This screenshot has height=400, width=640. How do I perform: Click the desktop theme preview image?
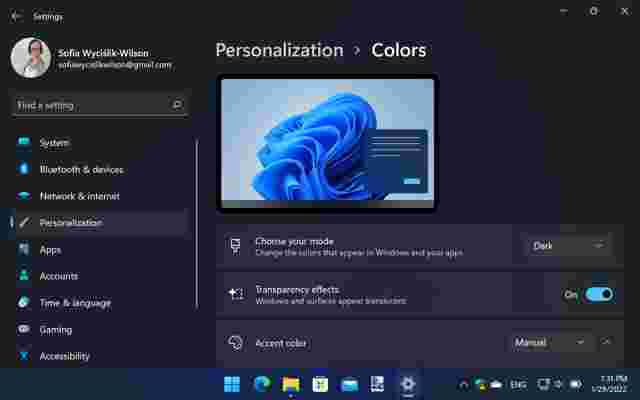pos(327,143)
